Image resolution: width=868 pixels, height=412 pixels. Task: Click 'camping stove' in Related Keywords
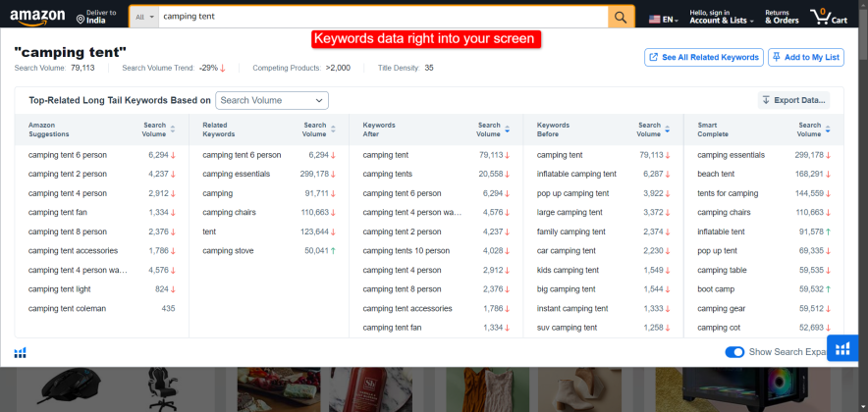(x=228, y=251)
